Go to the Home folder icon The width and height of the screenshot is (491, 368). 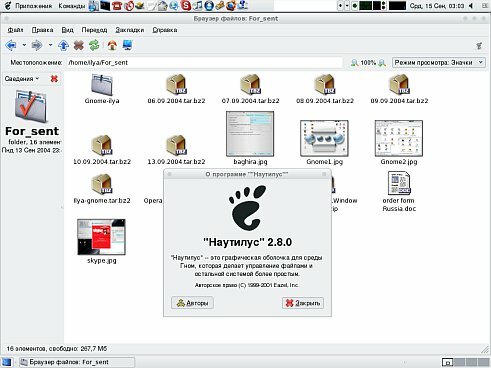[112, 45]
